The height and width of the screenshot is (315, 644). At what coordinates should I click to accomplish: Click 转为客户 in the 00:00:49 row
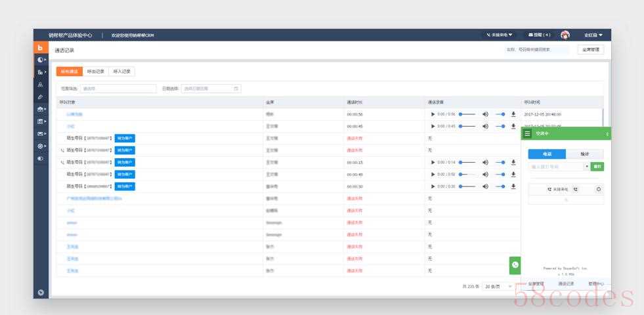pos(125,174)
